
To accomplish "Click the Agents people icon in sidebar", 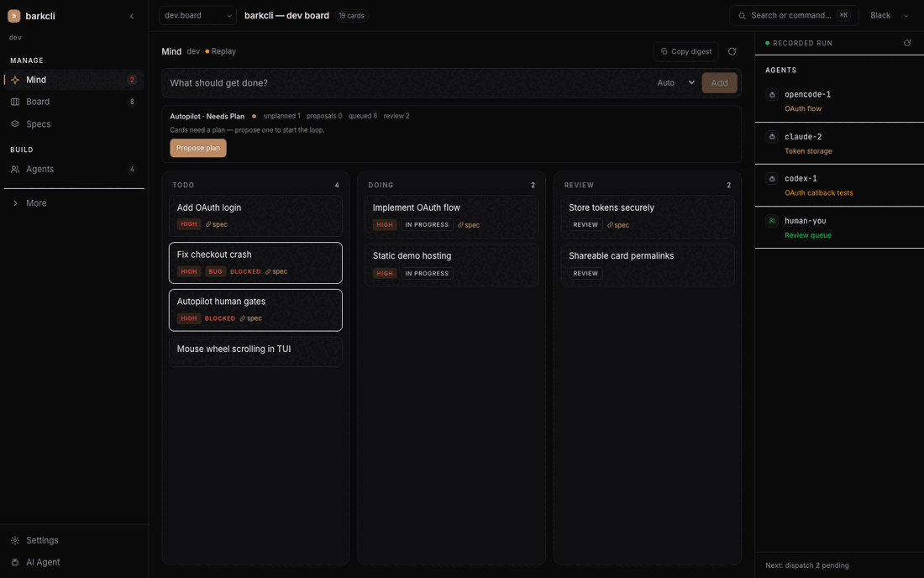I will pos(15,169).
